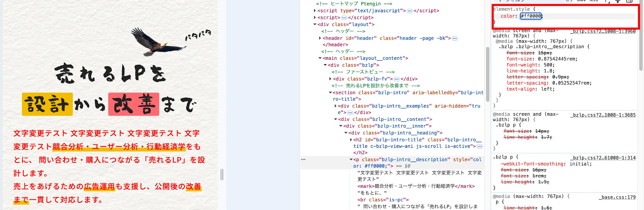Collapse div class="bzlp-intro__heading" node
Image resolution: width=644 pixels, height=210 pixels.
346,133
